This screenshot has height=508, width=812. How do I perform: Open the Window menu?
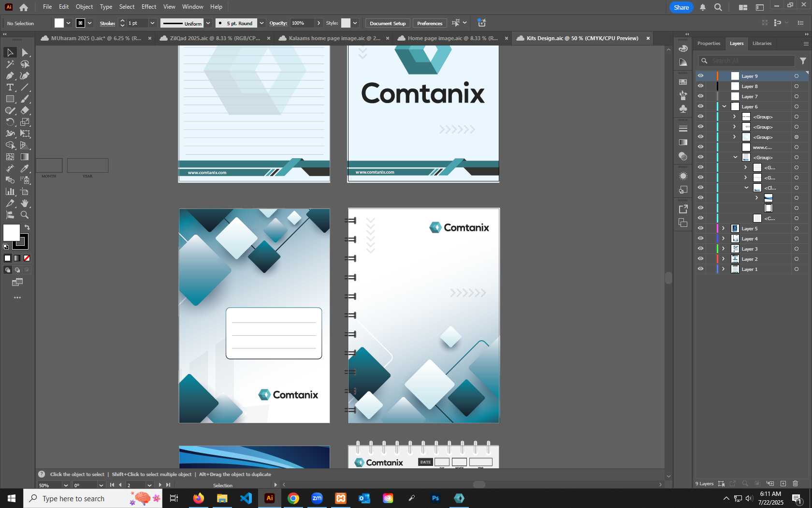click(x=192, y=7)
